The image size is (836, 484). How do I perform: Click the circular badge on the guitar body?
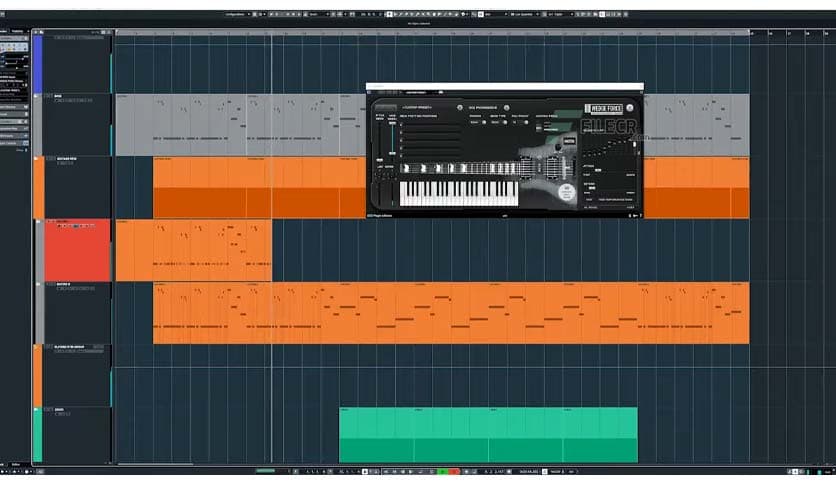567,192
